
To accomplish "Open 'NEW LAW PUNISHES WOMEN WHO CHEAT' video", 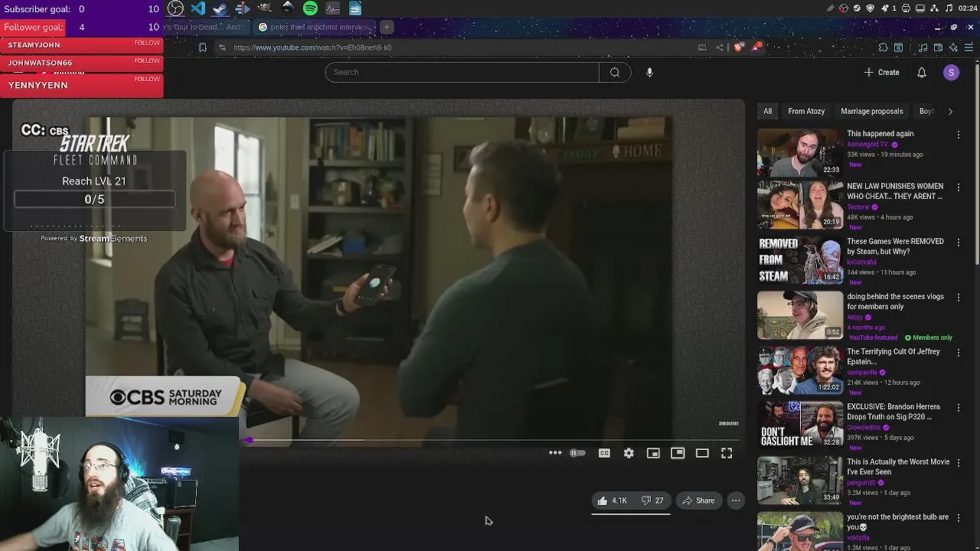I will pos(799,204).
